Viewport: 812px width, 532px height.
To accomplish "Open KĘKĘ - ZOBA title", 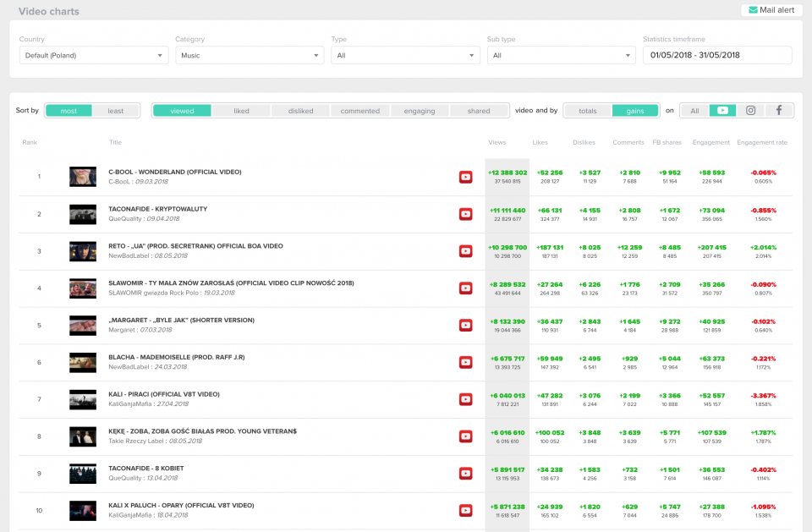I will click(202, 431).
